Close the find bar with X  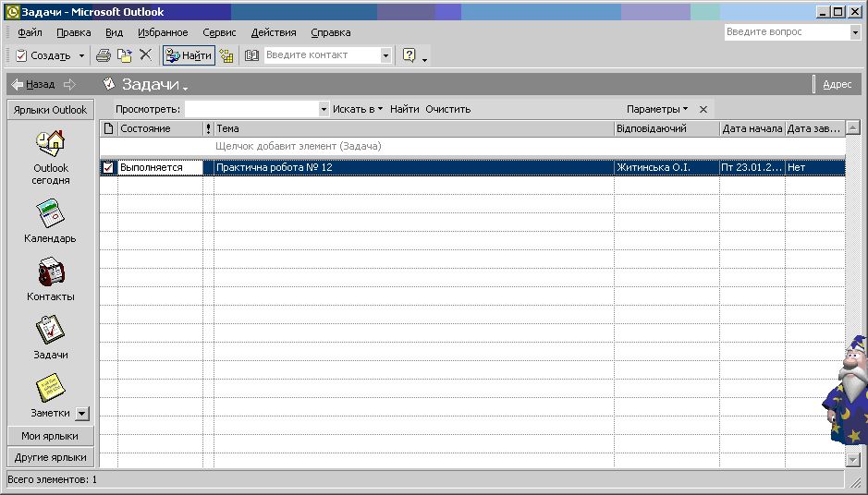pos(703,110)
